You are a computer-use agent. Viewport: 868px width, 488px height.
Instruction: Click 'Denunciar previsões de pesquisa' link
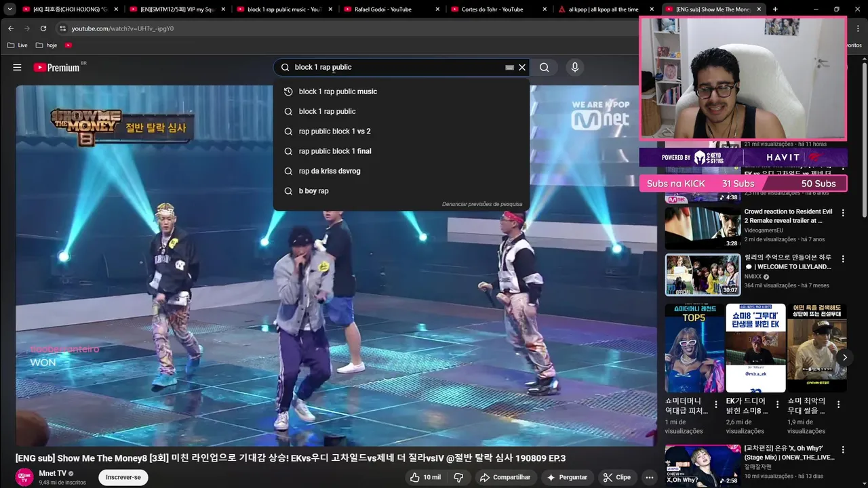click(482, 204)
